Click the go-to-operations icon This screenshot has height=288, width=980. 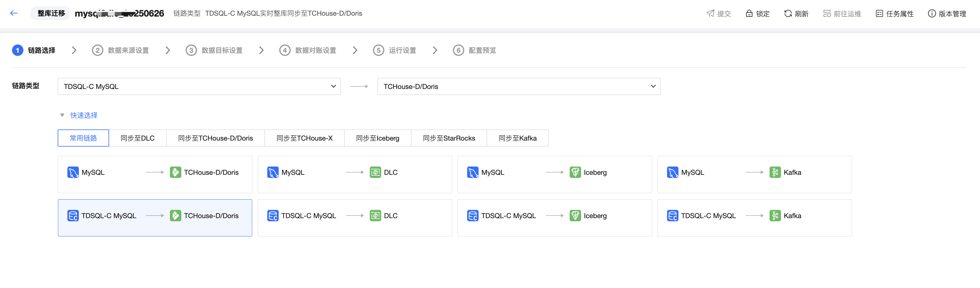point(827,14)
